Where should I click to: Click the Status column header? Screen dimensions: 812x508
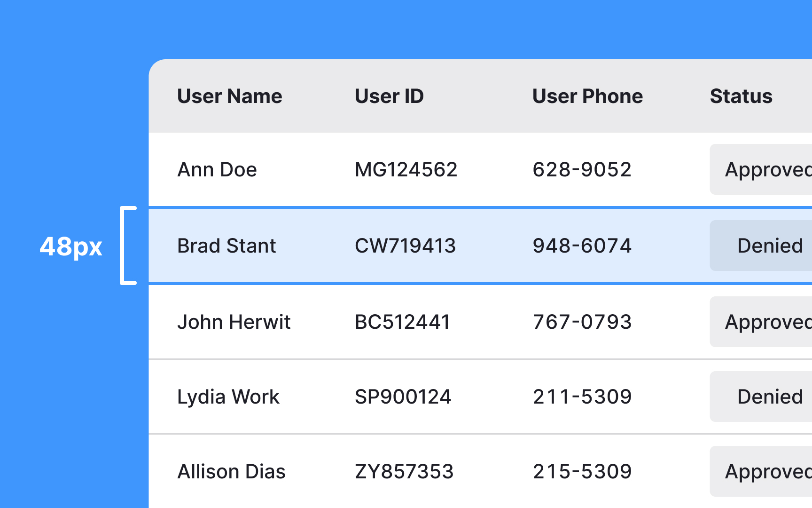pos(741,96)
